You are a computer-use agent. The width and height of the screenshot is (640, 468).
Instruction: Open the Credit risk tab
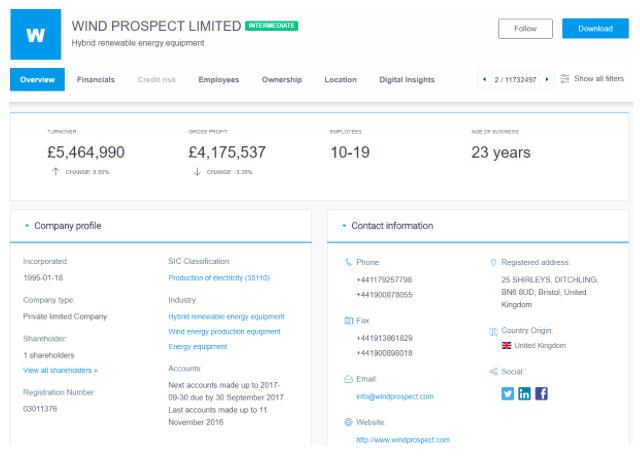(157, 80)
